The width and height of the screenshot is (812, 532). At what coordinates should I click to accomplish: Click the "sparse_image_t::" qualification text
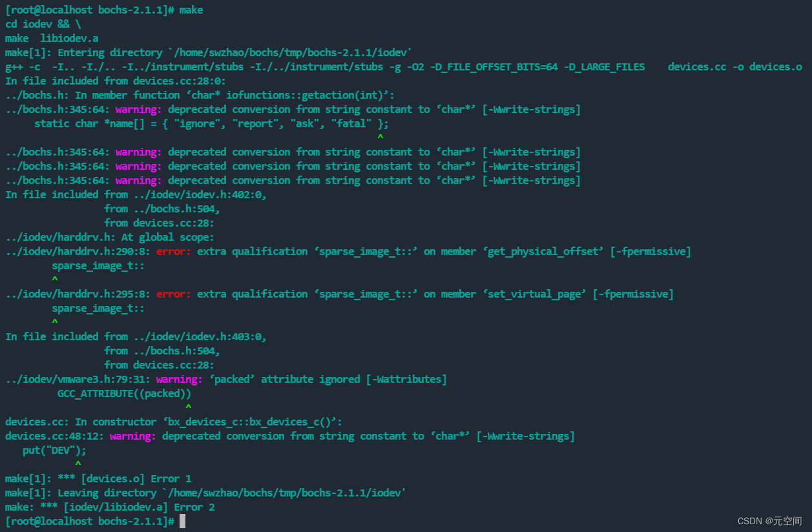98,265
